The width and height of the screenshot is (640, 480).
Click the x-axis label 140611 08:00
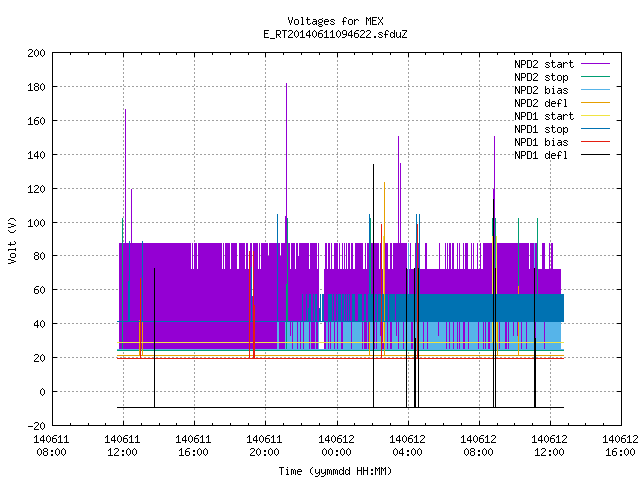51,446
